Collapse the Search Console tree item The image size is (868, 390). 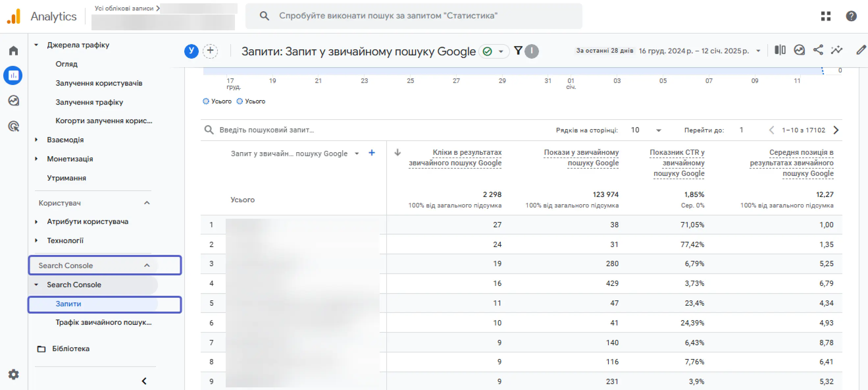click(x=37, y=285)
